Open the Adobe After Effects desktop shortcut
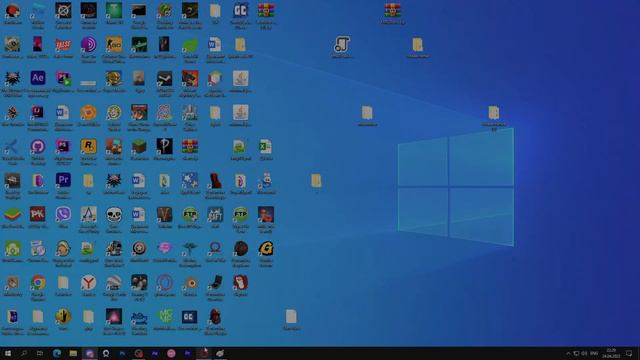Viewport: 640px width, 360px height. (x=38, y=78)
